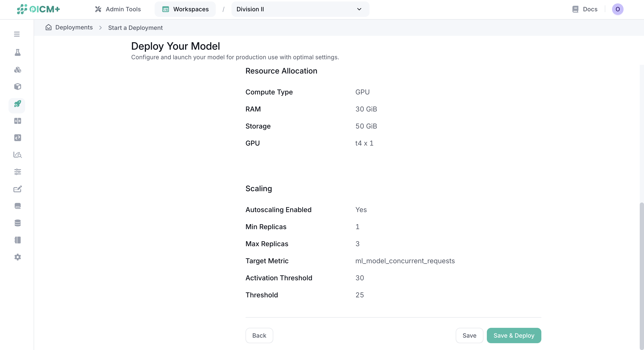Click the Save button
Viewport: 644px width, 350px height.
[x=469, y=336]
